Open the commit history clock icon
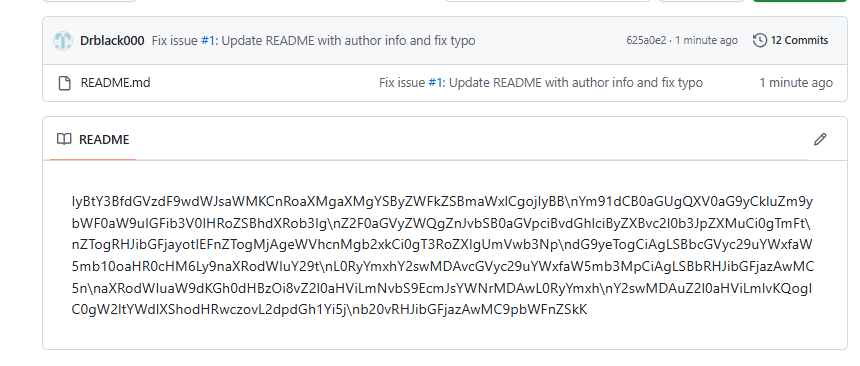 (760, 40)
